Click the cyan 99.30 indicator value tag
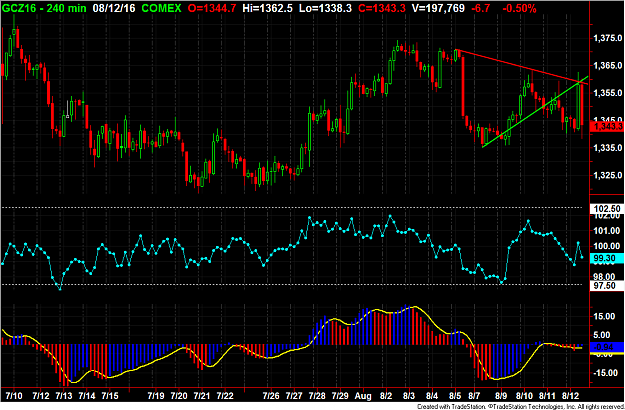This screenshot has width=625, height=410. pos(606,259)
